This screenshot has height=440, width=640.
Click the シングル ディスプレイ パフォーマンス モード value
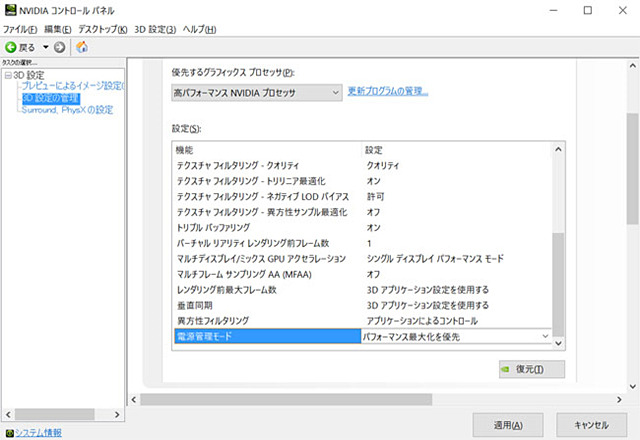[x=435, y=259]
